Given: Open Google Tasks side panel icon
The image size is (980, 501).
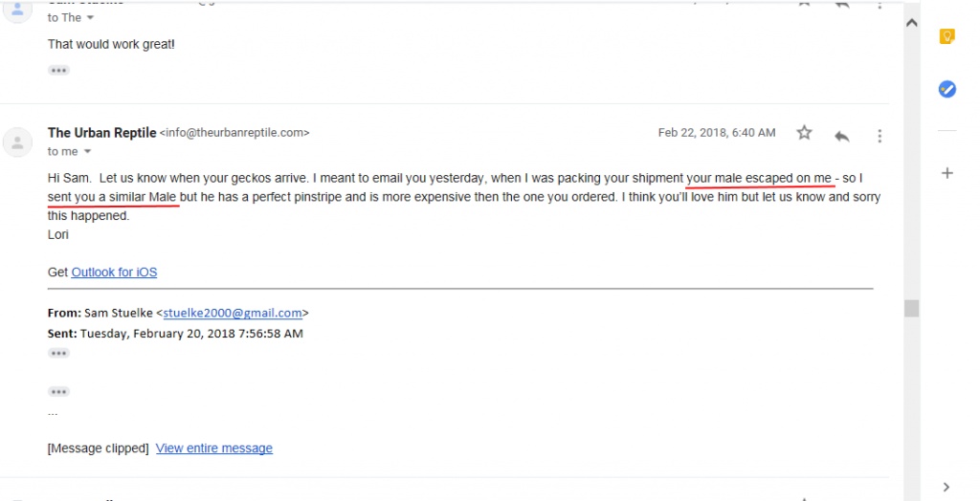Looking at the screenshot, I should click(x=947, y=89).
